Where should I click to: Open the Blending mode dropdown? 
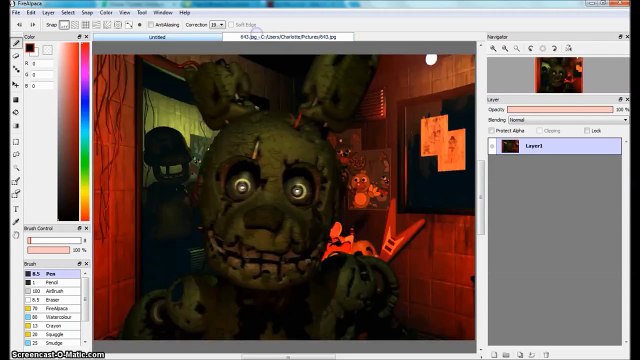tap(568, 120)
